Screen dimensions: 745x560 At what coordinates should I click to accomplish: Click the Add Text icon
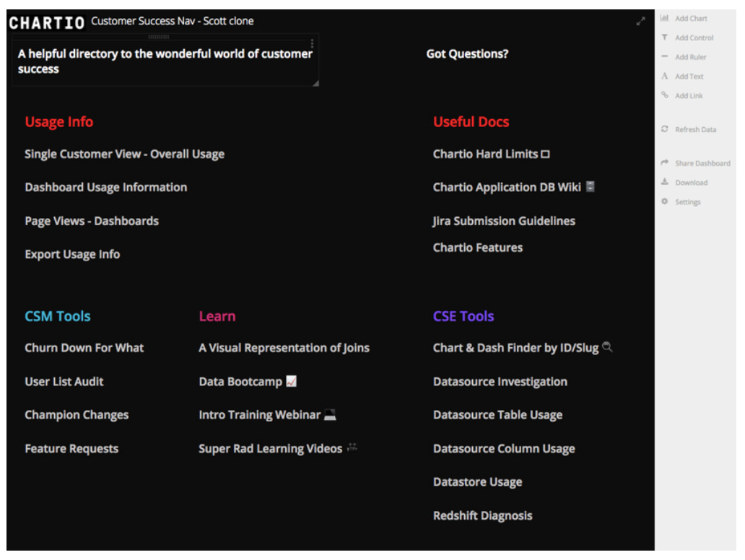point(664,76)
